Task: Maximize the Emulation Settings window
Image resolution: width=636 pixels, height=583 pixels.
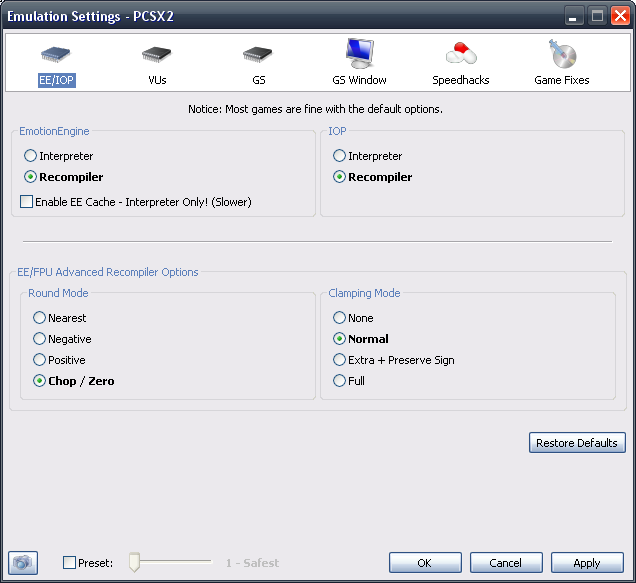Action: click(x=597, y=16)
